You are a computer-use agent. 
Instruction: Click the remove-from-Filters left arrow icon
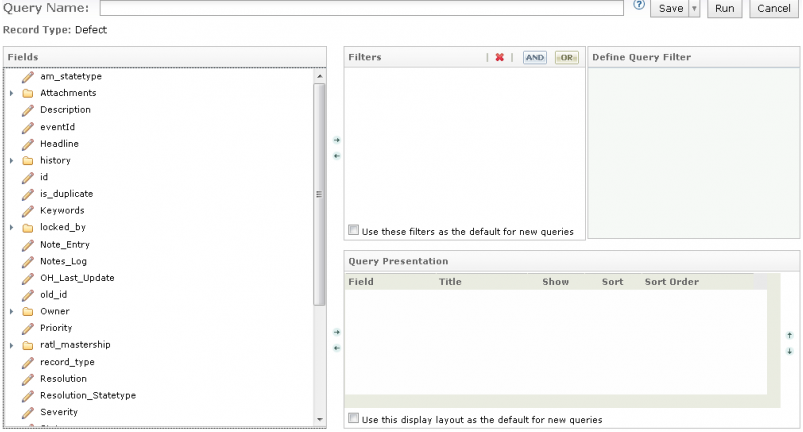(337, 156)
